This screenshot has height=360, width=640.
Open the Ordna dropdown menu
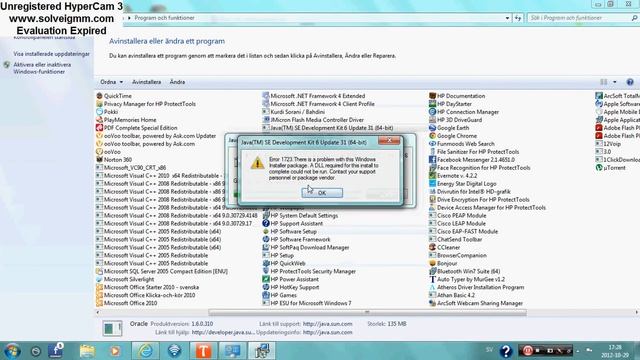point(111,82)
